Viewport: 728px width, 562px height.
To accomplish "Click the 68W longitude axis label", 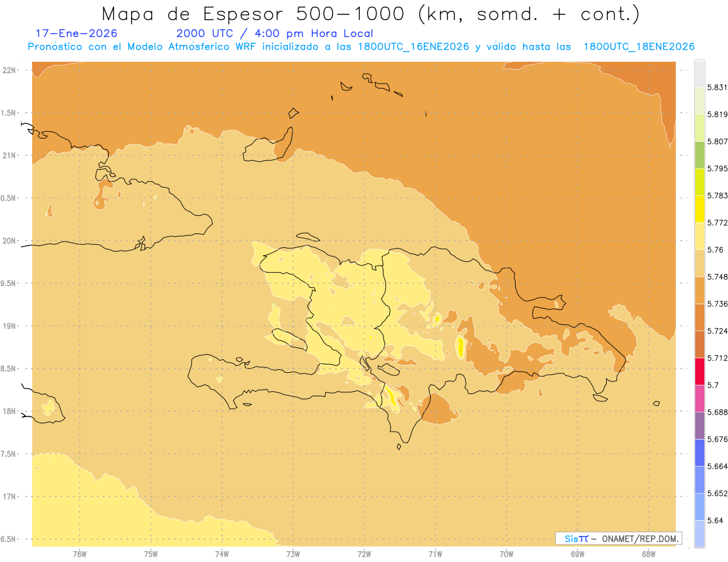I will [649, 554].
